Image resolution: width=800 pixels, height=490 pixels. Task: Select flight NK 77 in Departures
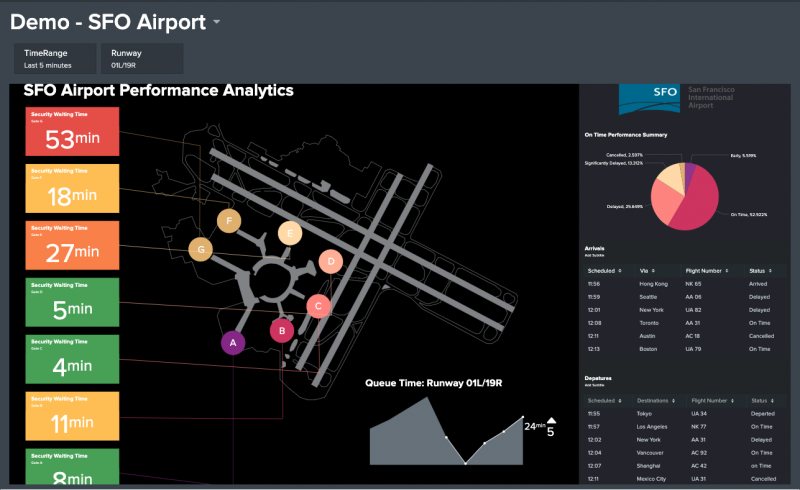click(698, 427)
